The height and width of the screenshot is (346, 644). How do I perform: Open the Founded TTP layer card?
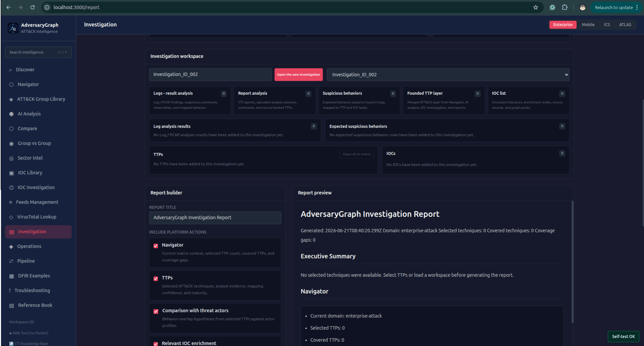(444, 100)
